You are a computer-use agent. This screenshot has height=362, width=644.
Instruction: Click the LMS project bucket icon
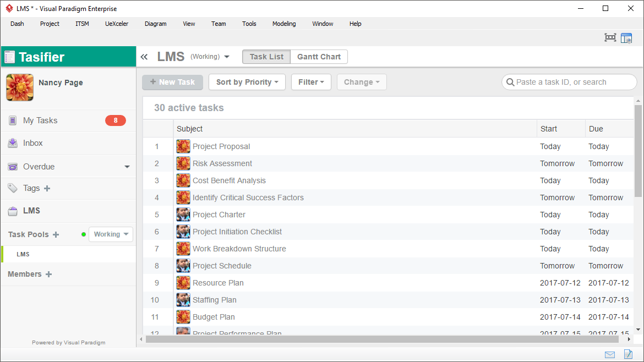pyautogui.click(x=13, y=211)
